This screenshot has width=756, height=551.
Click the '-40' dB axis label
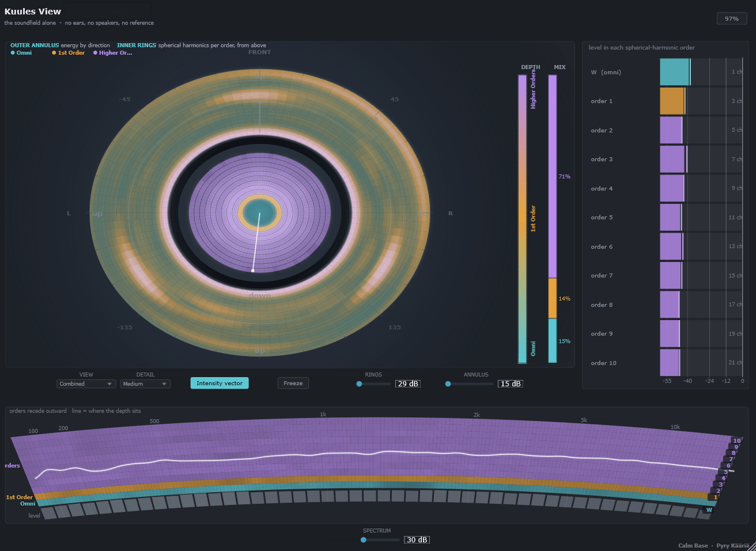[687, 381]
